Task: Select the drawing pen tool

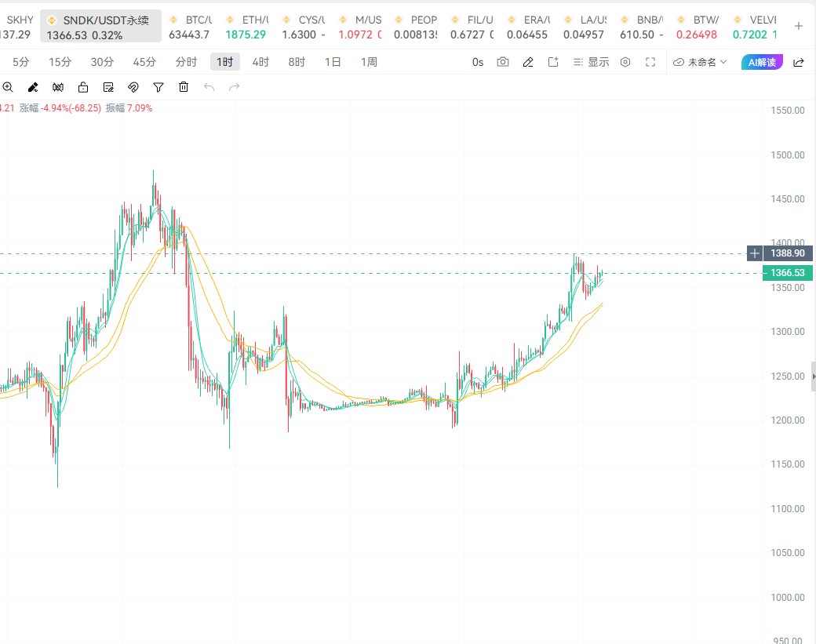Action: point(33,87)
